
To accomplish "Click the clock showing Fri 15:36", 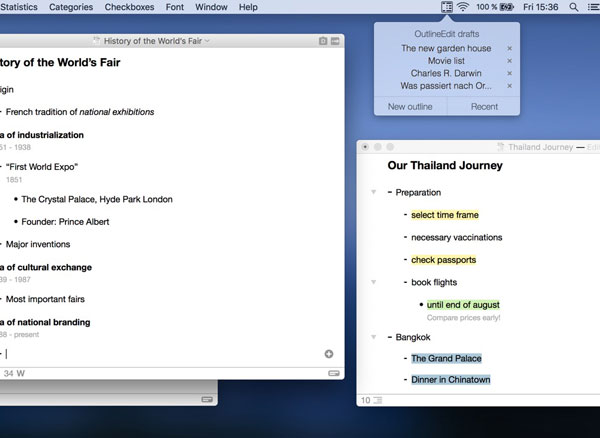I will click(x=540, y=7).
